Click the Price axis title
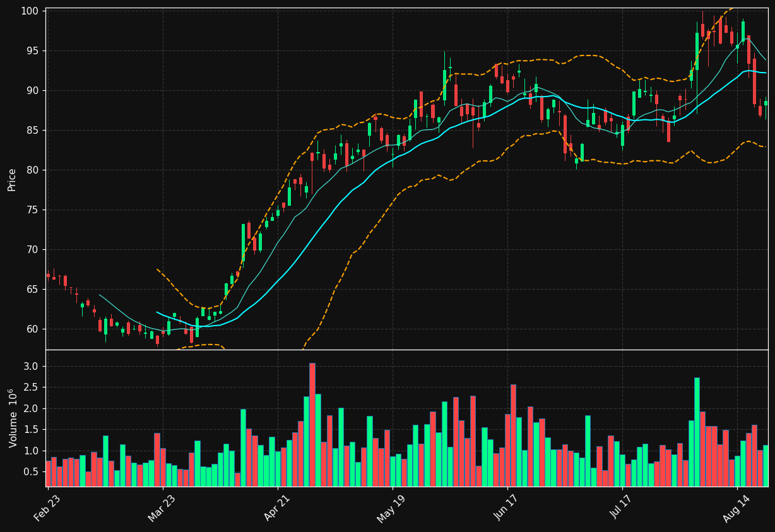Image resolution: width=775 pixels, height=532 pixels. [x=12, y=179]
